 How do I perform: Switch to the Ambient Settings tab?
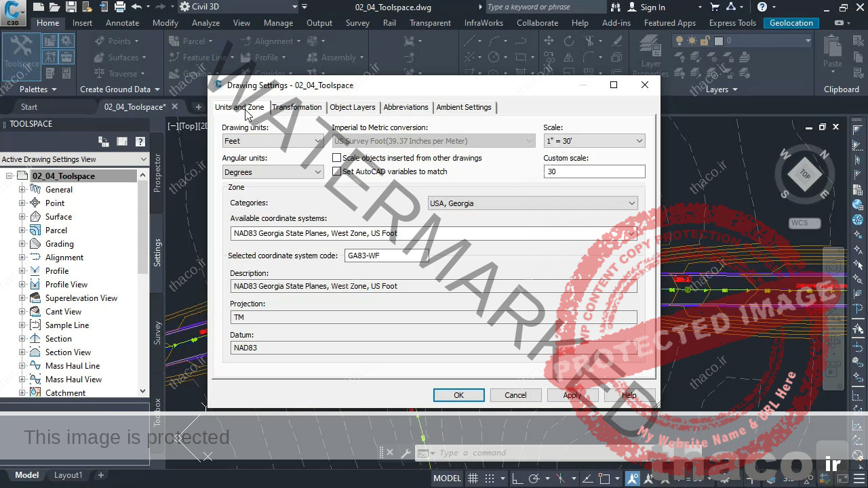[463, 107]
